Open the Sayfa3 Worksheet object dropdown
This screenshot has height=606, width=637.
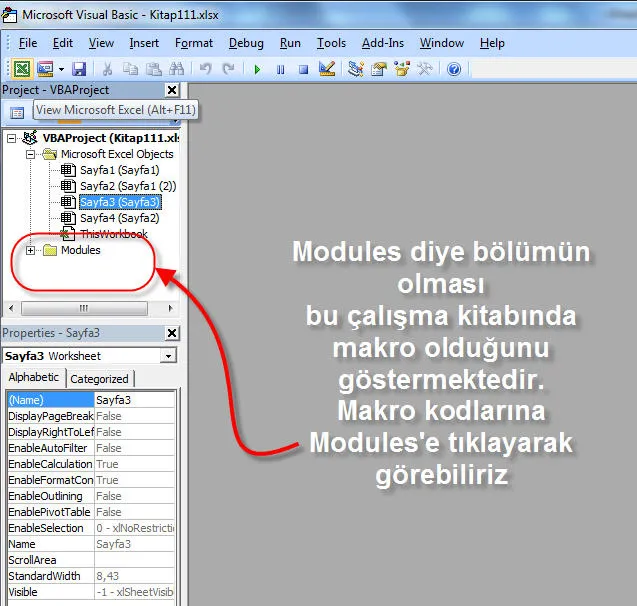[x=168, y=356]
